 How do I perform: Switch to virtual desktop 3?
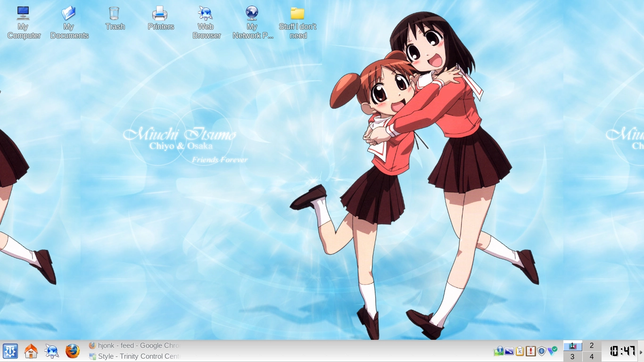point(572,357)
